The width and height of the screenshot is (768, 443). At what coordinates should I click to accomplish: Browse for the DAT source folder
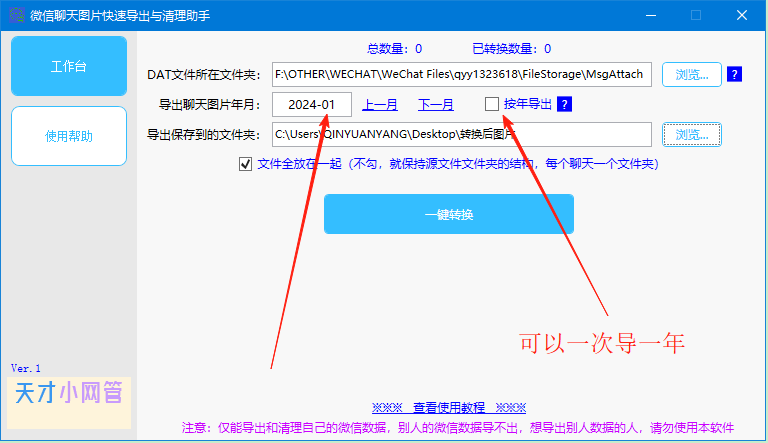(692, 74)
